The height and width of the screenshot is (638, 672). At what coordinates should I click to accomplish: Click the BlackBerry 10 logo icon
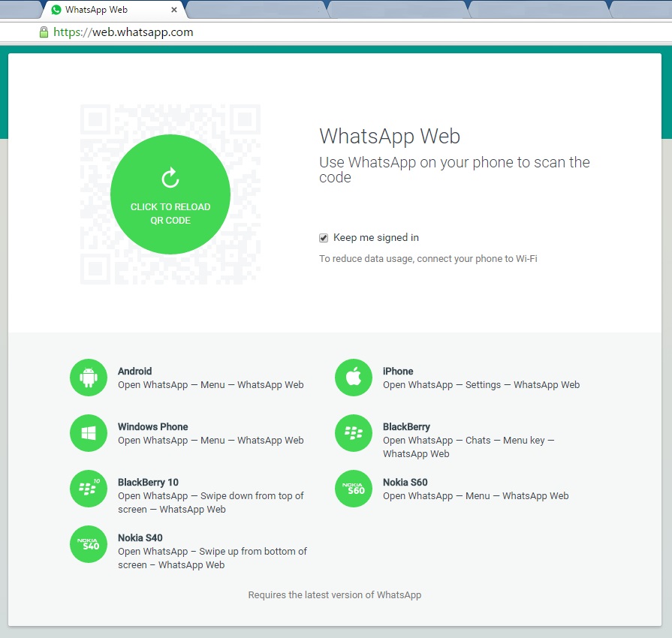click(89, 489)
